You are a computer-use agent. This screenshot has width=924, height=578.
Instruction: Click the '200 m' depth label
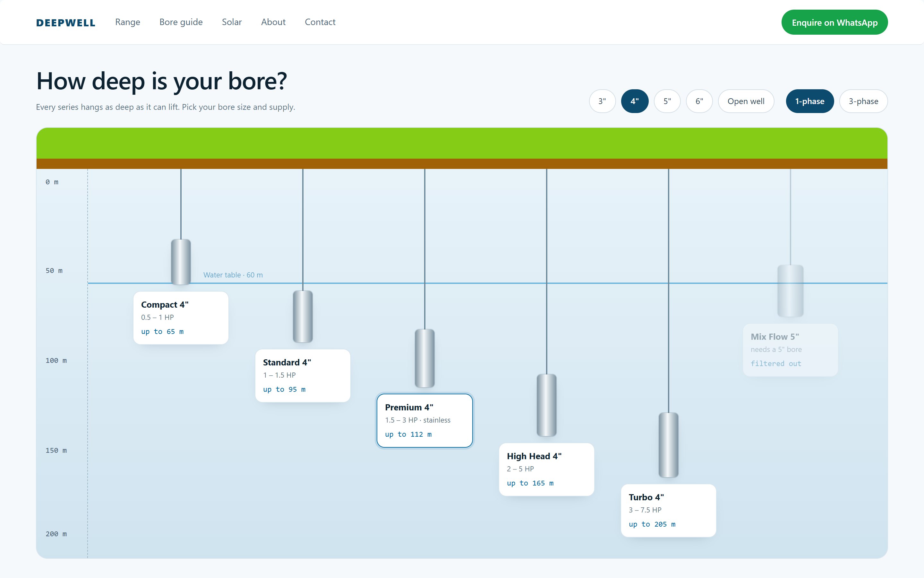click(56, 534)
